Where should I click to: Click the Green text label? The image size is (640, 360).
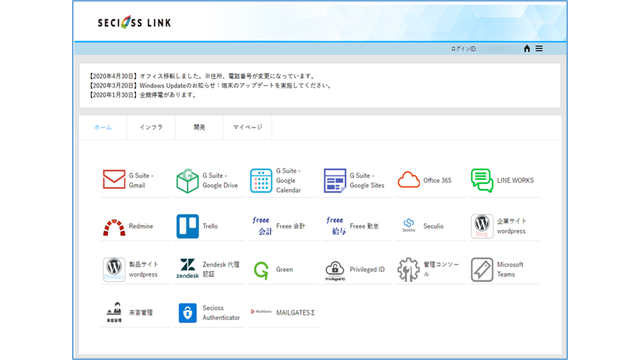click(284, 269)
